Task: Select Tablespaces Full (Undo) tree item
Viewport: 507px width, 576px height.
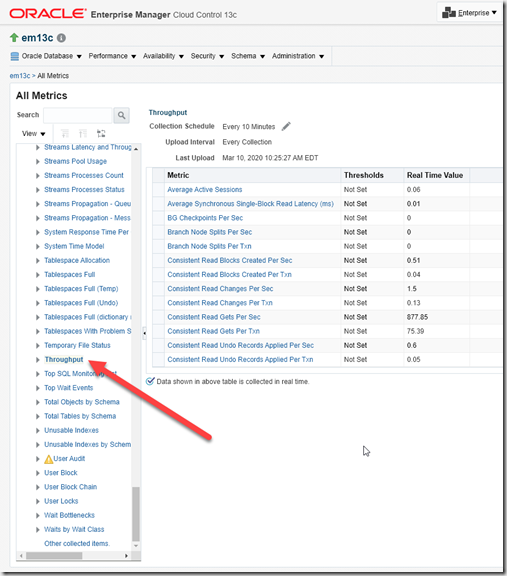Action: (81, 303)
